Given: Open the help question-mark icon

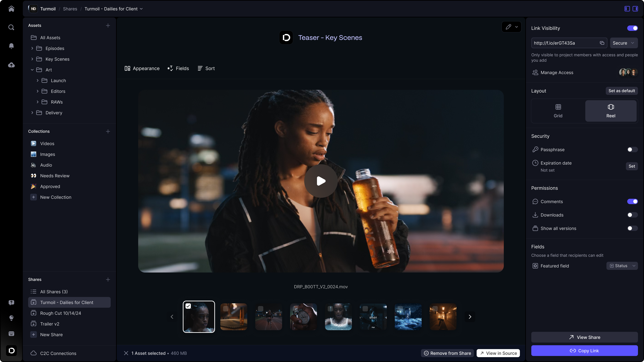Looking at the screenshot, I should point(11,303).
